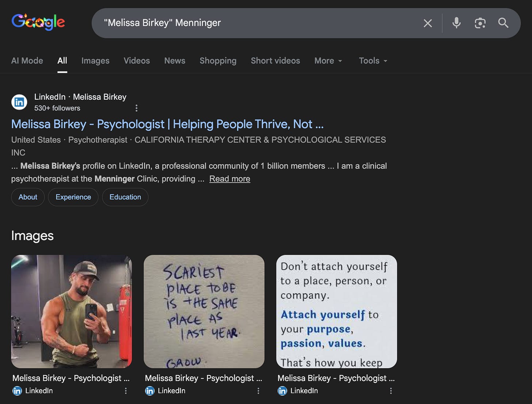Click the Experience chip

[73, 197]
